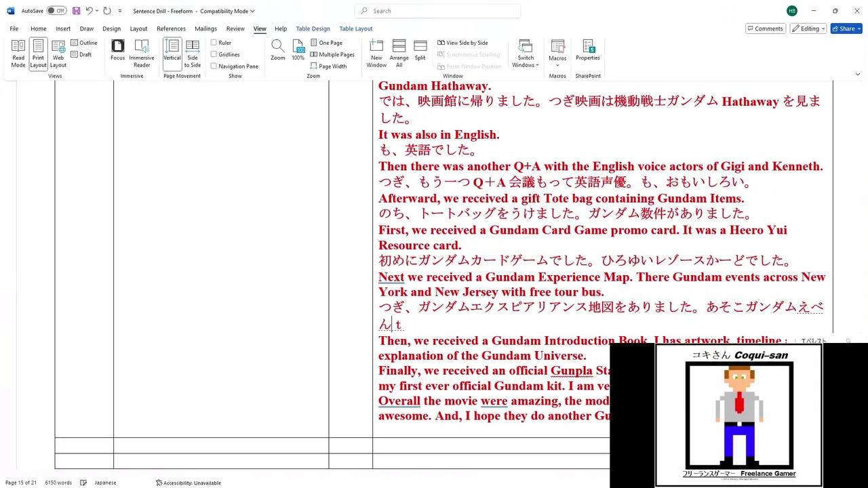Set zoom to Page Width

(x=328, y=66)
